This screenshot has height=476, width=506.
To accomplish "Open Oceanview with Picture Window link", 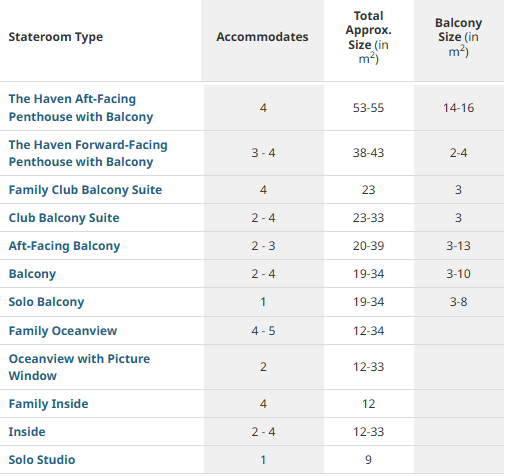I will click(x=79, y=367).
